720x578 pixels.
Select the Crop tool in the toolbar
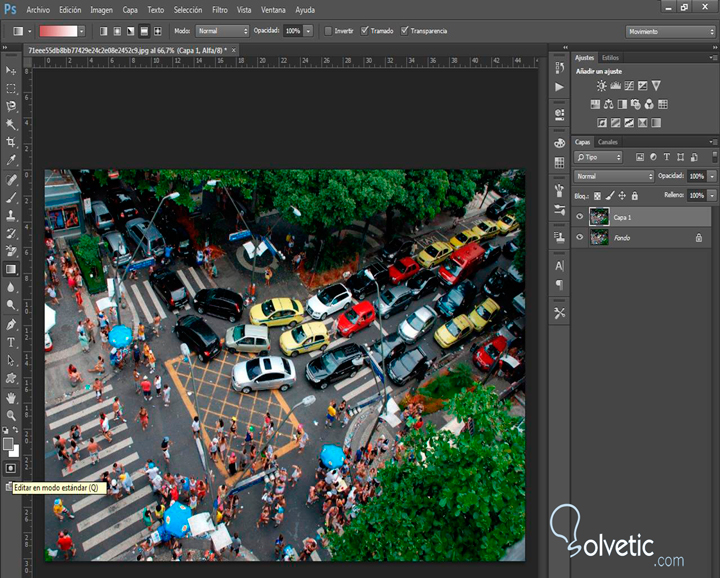[x=11, y=142]
